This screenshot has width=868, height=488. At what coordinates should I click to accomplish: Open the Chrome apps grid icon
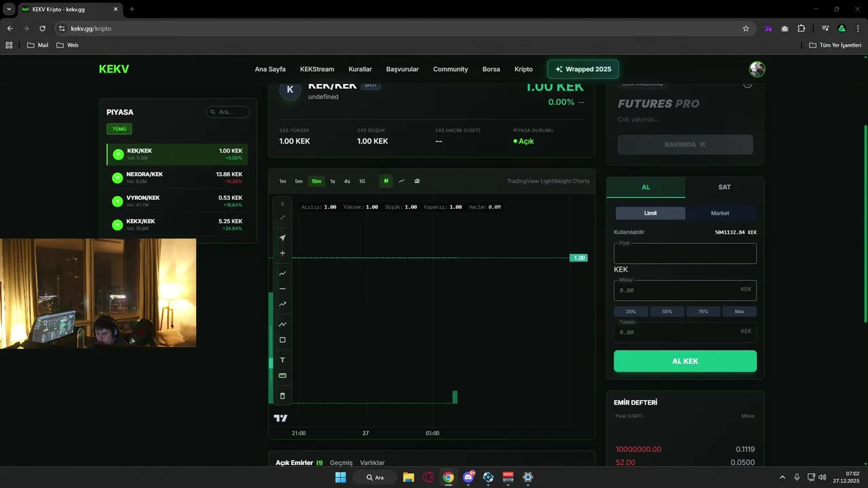point(9,45)
